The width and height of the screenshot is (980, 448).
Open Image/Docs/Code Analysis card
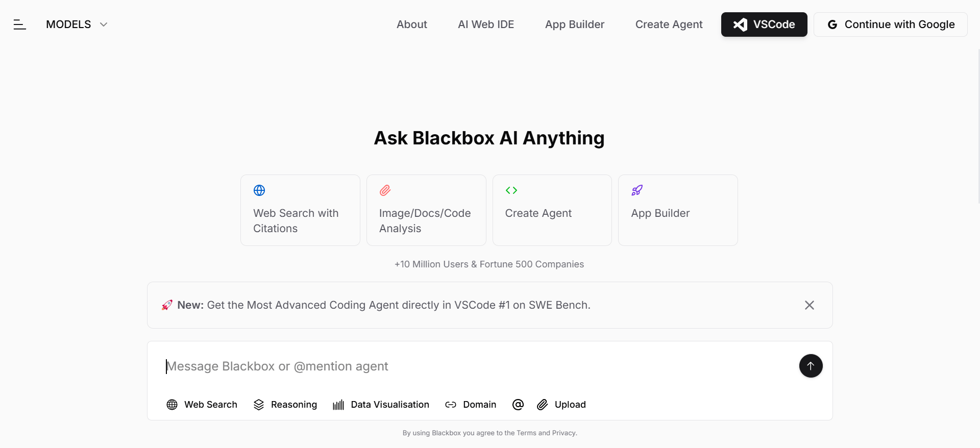coord(426,210)
